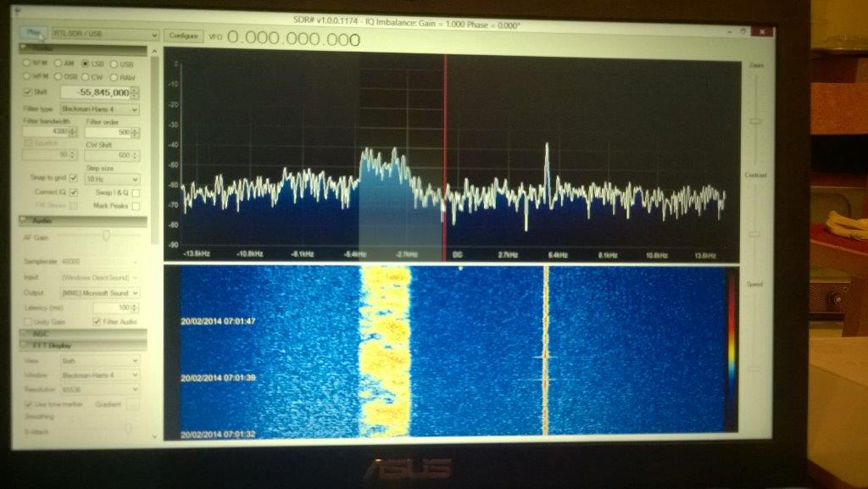Close the SDR# window
Image resolution: width=868 pixels, height=489 pixels.
761,32
